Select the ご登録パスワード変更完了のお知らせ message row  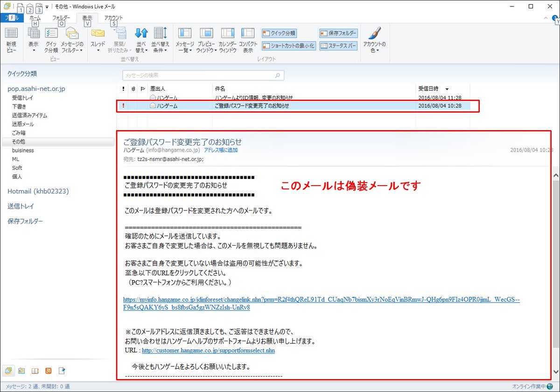click(x=293, y=106)
